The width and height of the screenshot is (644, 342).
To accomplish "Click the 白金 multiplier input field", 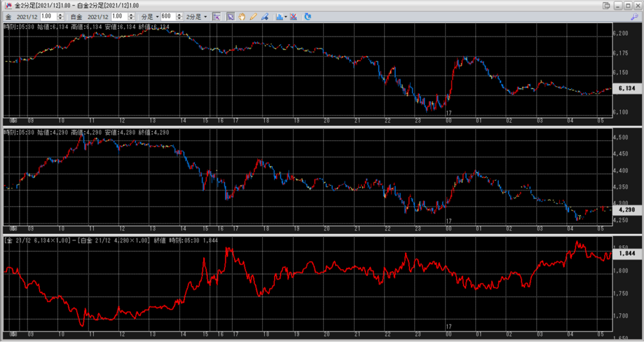I will click(x=119, y=16).
